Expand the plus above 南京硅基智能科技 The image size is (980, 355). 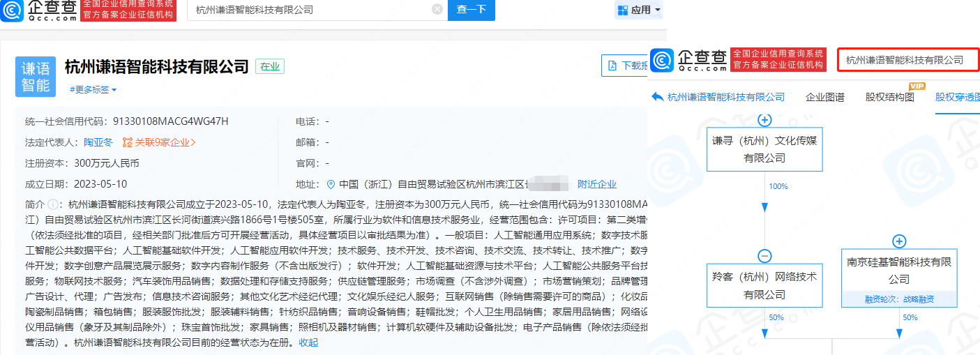click(x=899, y=242)
